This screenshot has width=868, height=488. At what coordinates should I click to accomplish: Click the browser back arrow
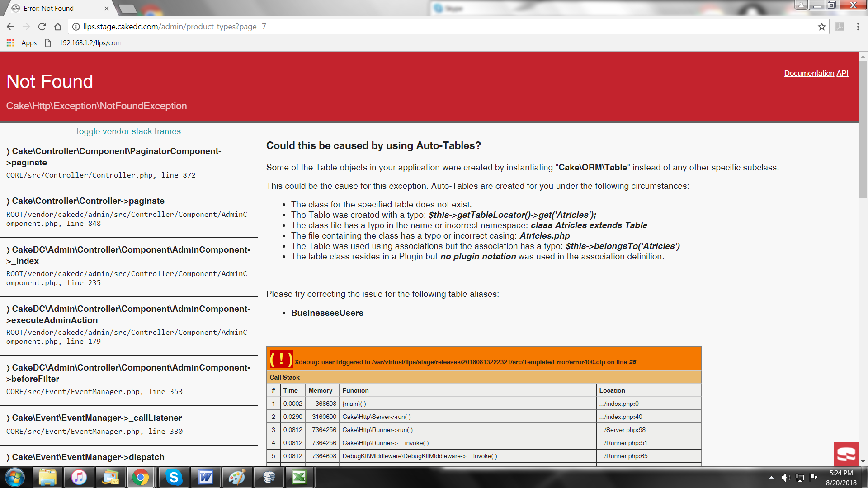pyautogui.click(x=10, y=27)
